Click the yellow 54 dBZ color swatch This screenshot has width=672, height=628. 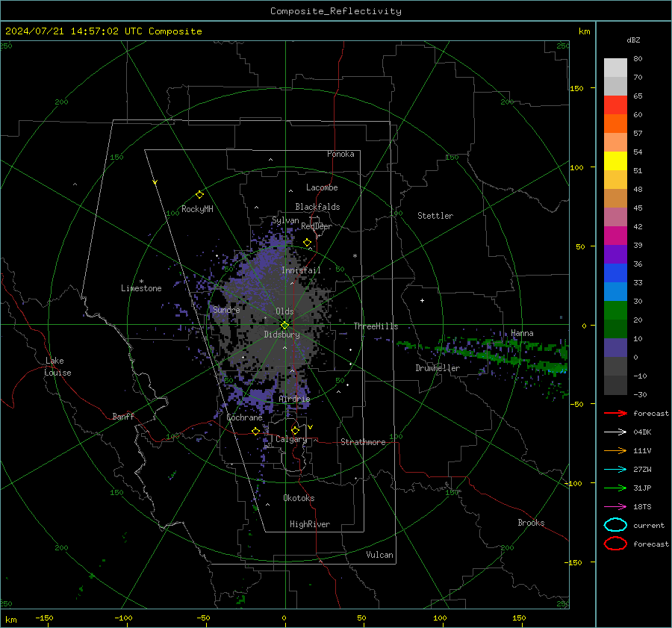[615, 161]
